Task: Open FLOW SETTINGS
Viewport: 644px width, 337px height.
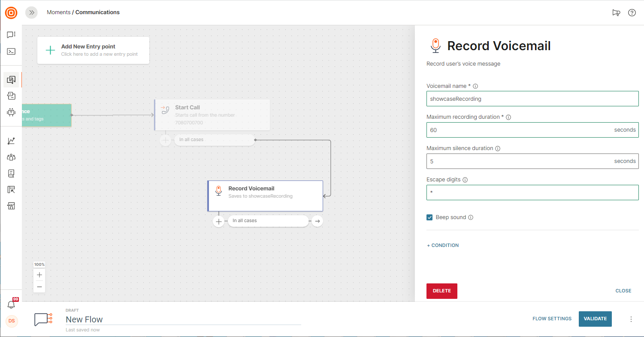Action: pyautogui.click(x=552, y=319)
